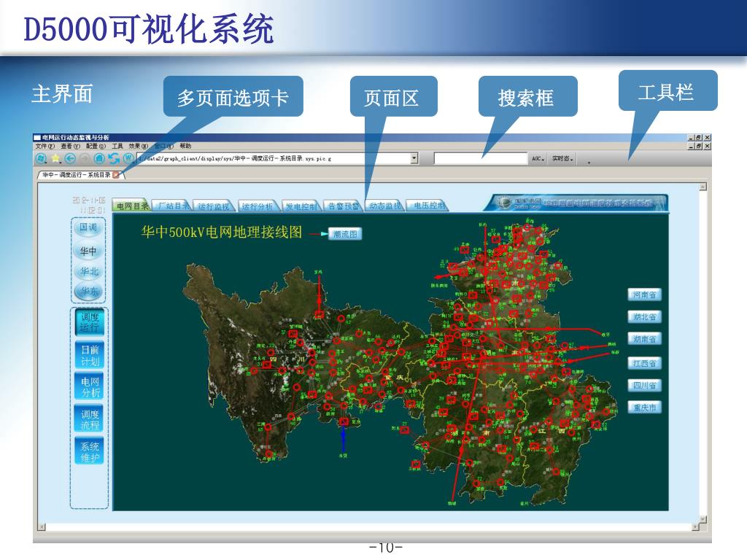
Task: Switch to the 电网目录 tab
Action: [x=131, y=206]
